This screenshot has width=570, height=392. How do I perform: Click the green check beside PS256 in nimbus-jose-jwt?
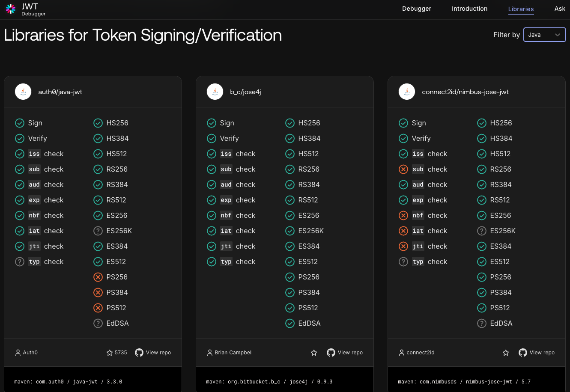click(482, 277)
